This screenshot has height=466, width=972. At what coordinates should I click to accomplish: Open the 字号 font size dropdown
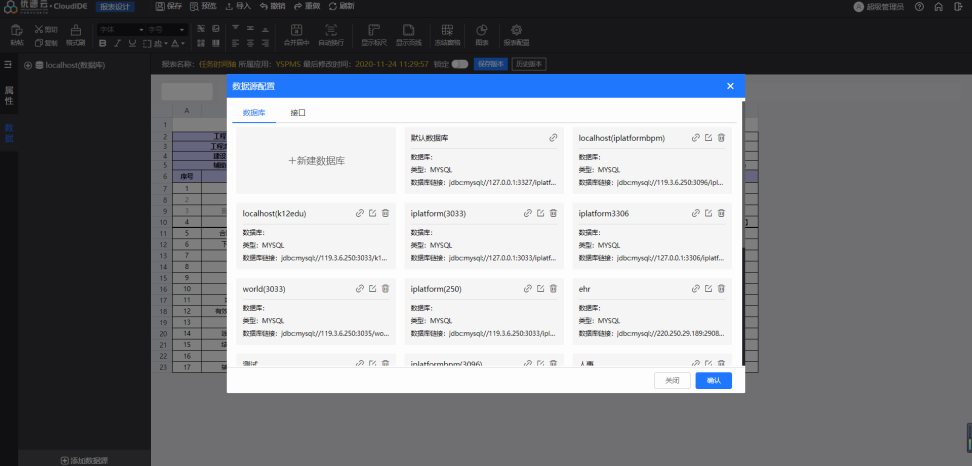[166, 29]
